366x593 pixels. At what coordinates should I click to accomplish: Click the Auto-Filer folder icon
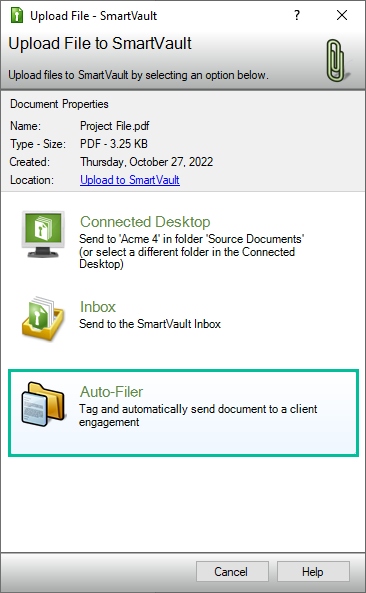[43, 404]
